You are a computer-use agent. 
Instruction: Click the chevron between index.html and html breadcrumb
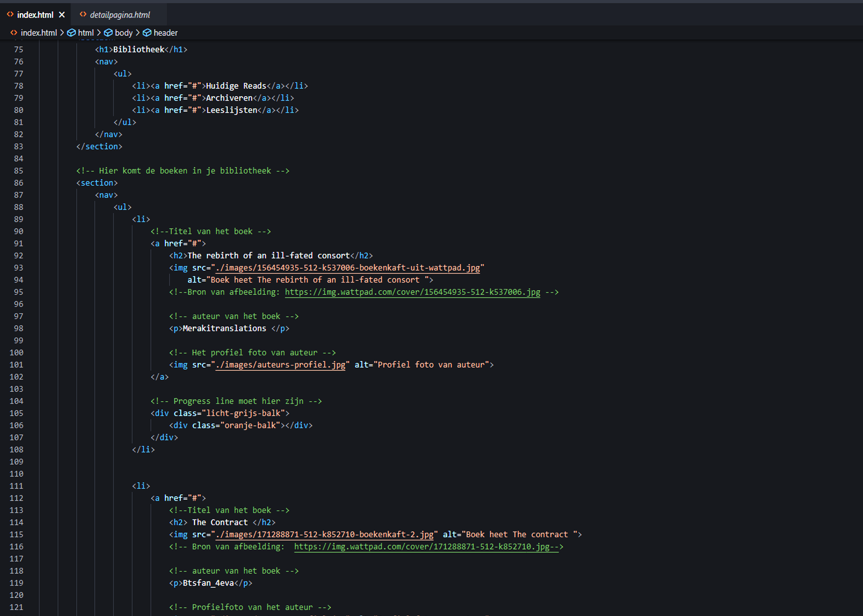click(x=62, y=32)
